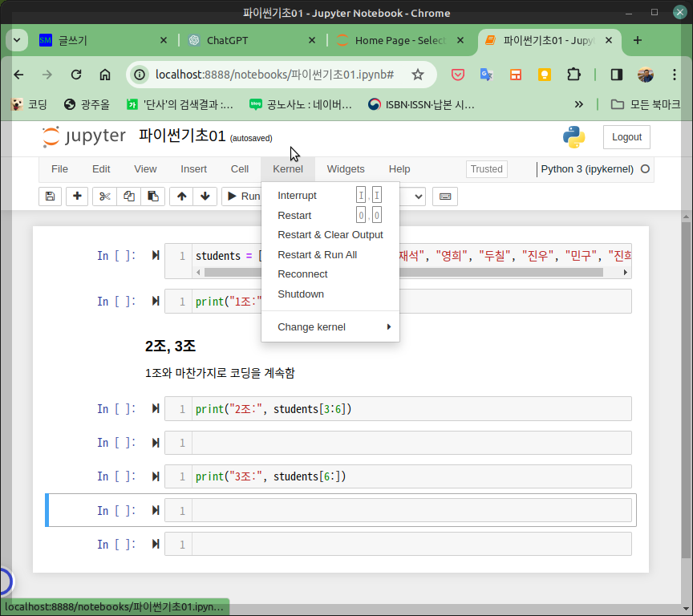The width and height of the screenshot is (693, 616).
Task: Expand the Change kernel submenu
Action: tap(330, 327)
